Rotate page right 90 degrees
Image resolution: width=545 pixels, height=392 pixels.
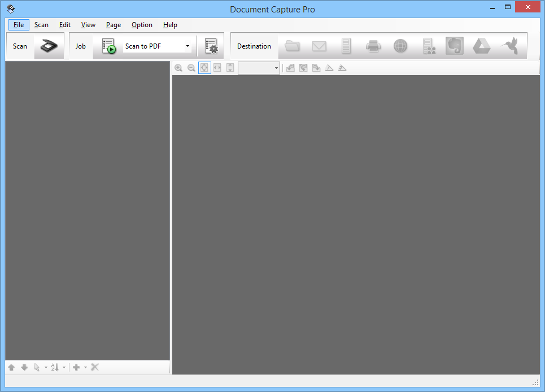tap(316, 68)
